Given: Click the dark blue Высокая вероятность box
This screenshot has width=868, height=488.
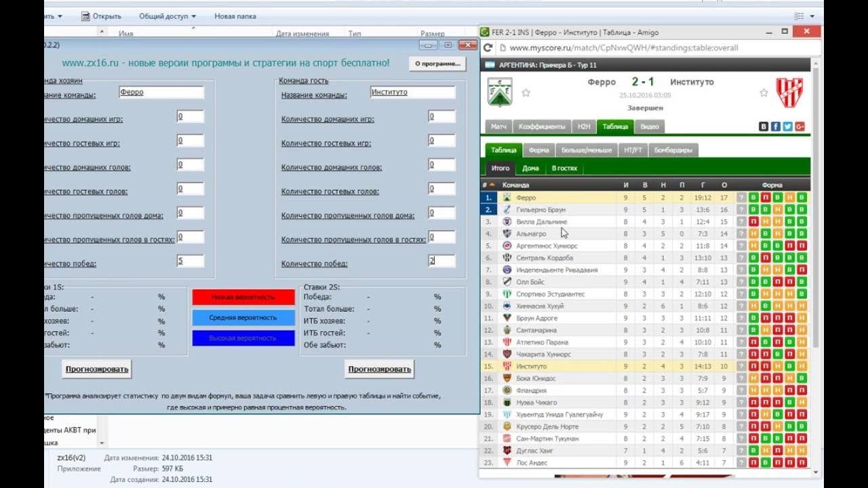Looking at the screenshot, I should [x=243, y=338].
